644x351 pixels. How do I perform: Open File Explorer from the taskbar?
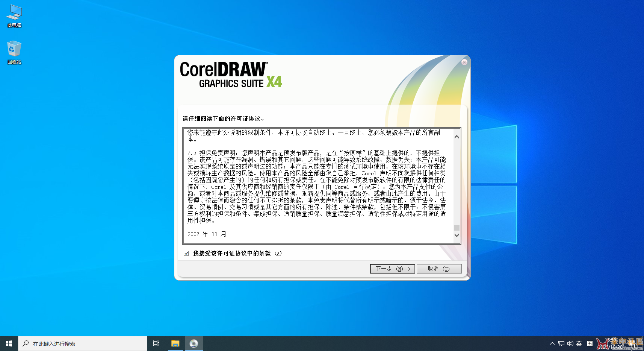pos(175,343)
